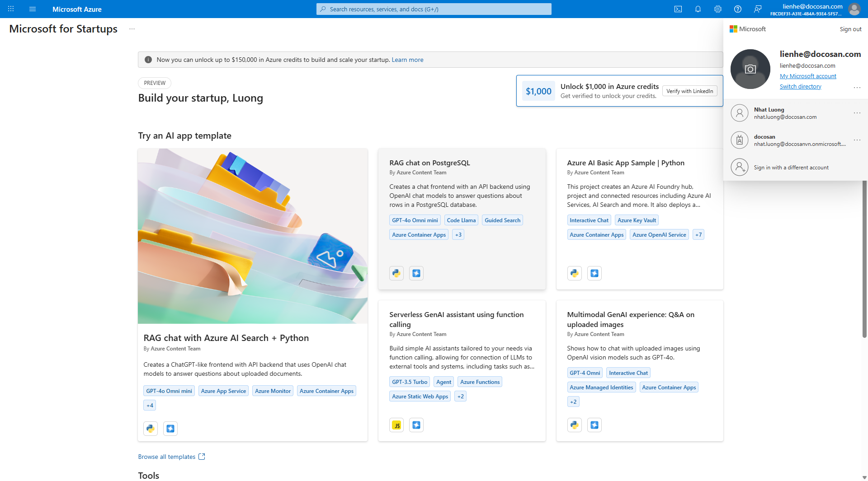868x481 pixels.
Task: Open Learn more link in credits banner
Action: point(407,60)
